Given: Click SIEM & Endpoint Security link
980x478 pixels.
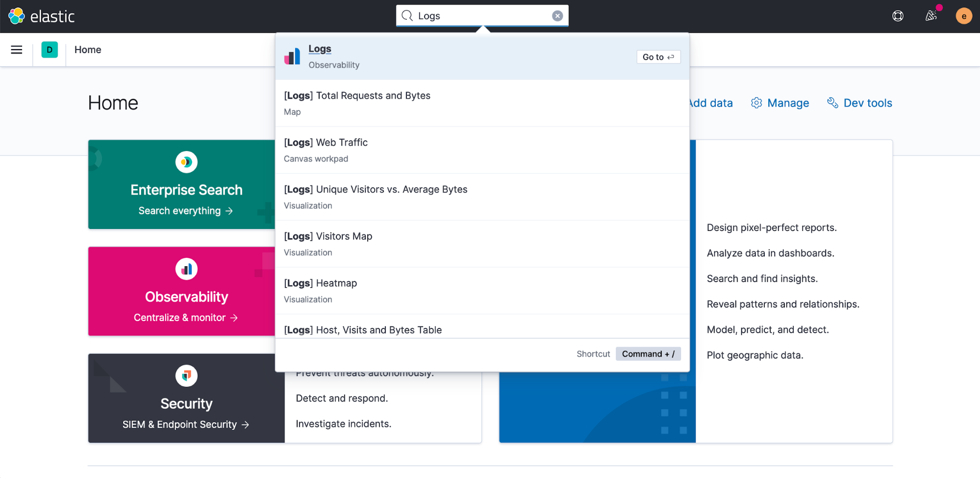Looking at the screenshot, I should click(x=185, y=425).
